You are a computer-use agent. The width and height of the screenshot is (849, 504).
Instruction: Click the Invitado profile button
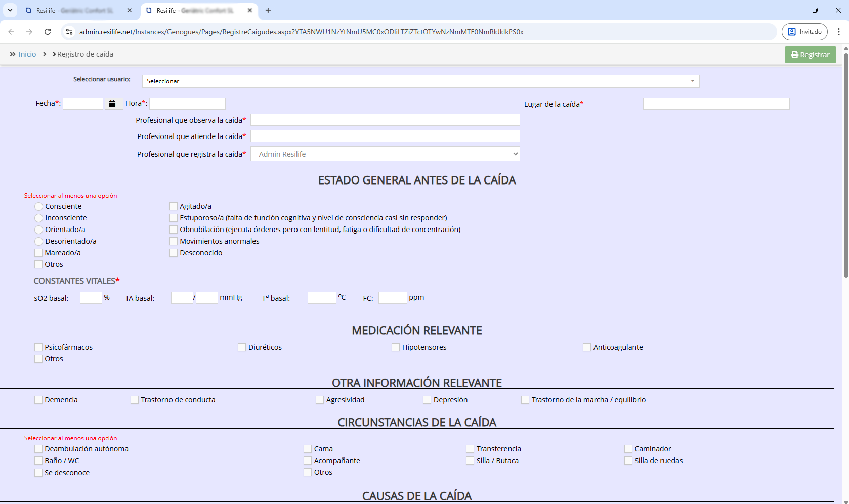[x=805, y=32]
